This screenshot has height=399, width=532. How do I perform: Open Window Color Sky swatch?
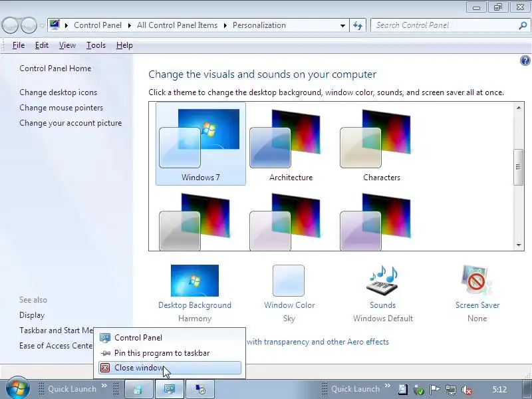pos(289,281)
